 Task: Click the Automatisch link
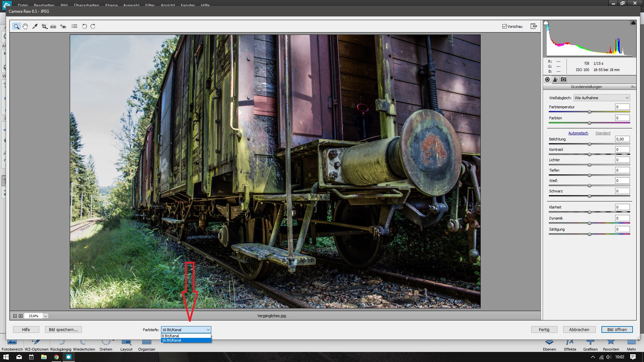(x=578, y=133)
